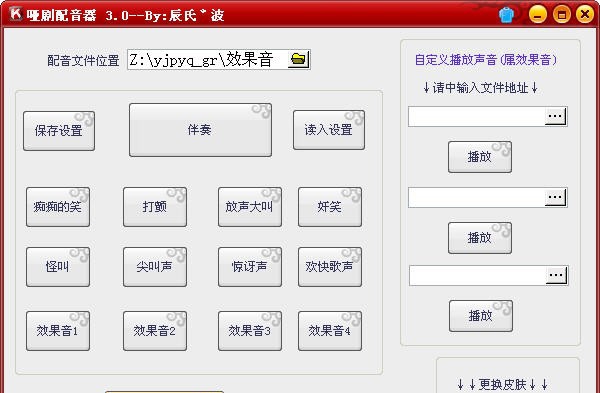Play the 伴奏 accompaniment button
Image resolution: width=600 pixels, height=393 pixels.
pyautogui.click(x=201, y=130)
